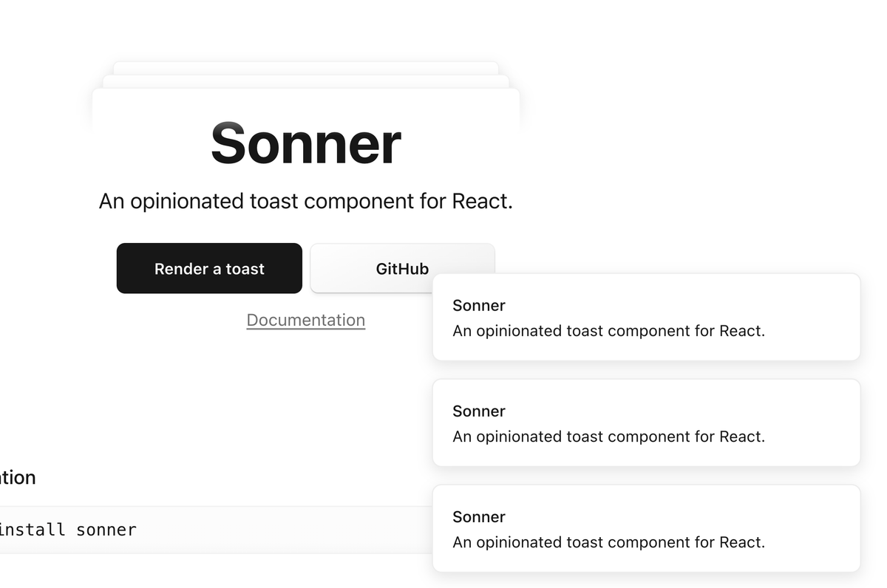Image resolution: width=887 pixels, height=588 pixels.
Task: Click the tagline below the Sonner title
Action: (x=307, y=200)
